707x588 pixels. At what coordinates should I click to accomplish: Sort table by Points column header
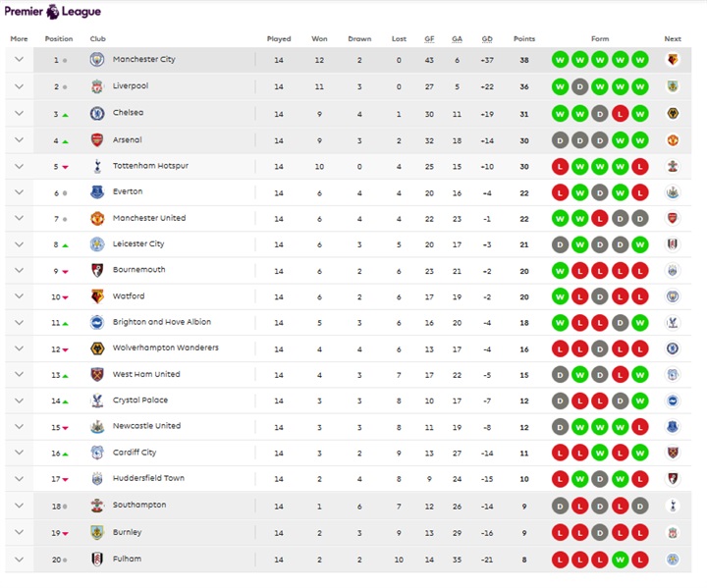(x=524, y=39)
